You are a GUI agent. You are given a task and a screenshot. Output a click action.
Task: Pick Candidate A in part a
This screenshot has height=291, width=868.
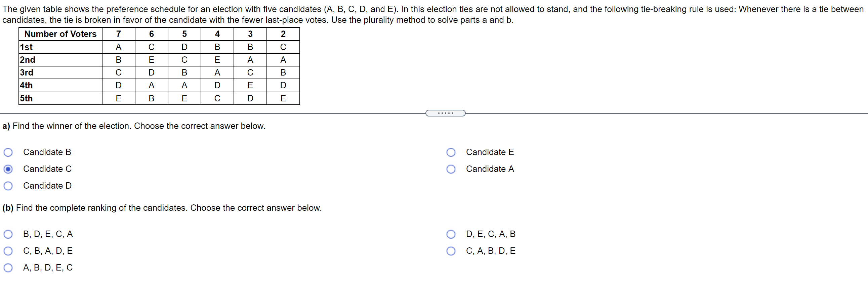(x=451, y=169)
